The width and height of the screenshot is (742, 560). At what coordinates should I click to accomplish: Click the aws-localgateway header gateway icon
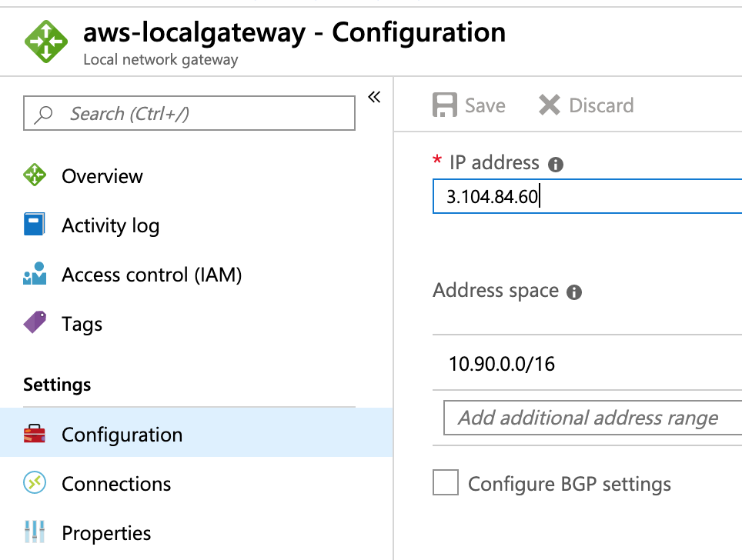tap(46, 42)
